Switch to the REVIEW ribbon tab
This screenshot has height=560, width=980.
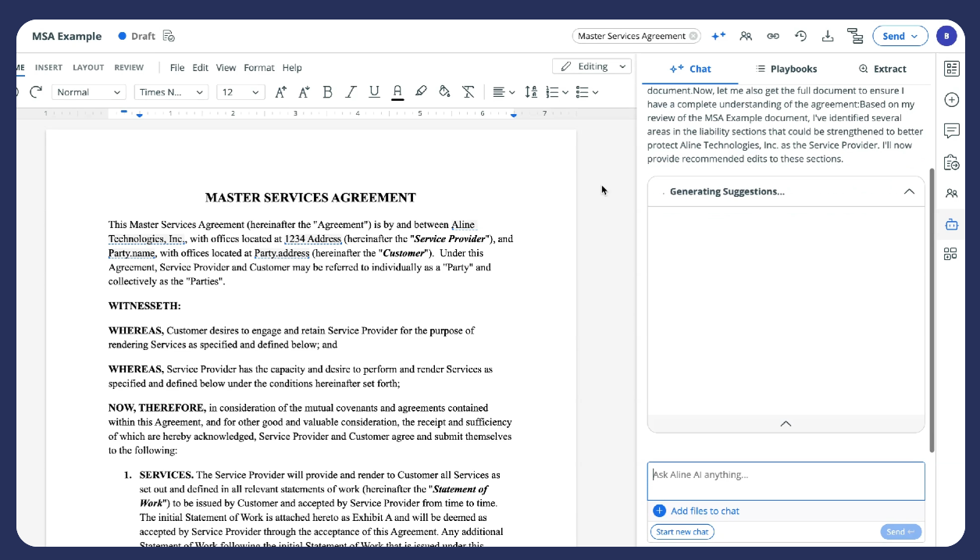click(129, 68)
